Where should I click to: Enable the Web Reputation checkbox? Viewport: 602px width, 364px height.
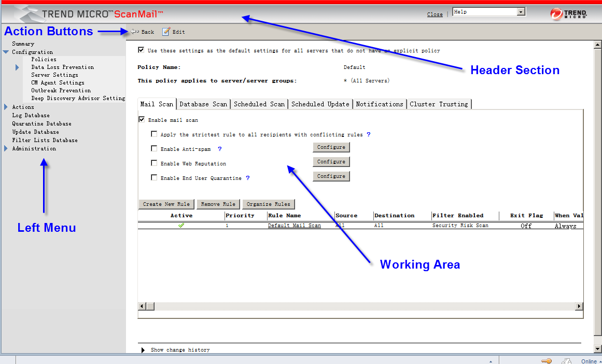pyautogui.click(x=154, y=163)
